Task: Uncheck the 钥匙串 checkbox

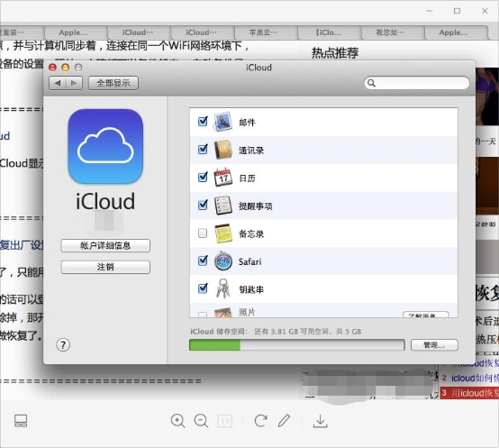Action: (203, 288)
